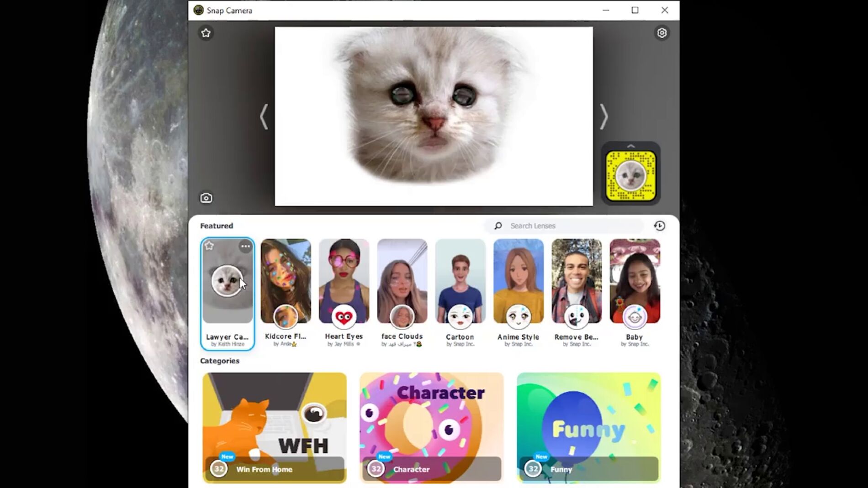Image resolution: width=868 pixels, height=488 pixels.
Task: Open Lawyer Cat lens options menu
Action: 245,246
